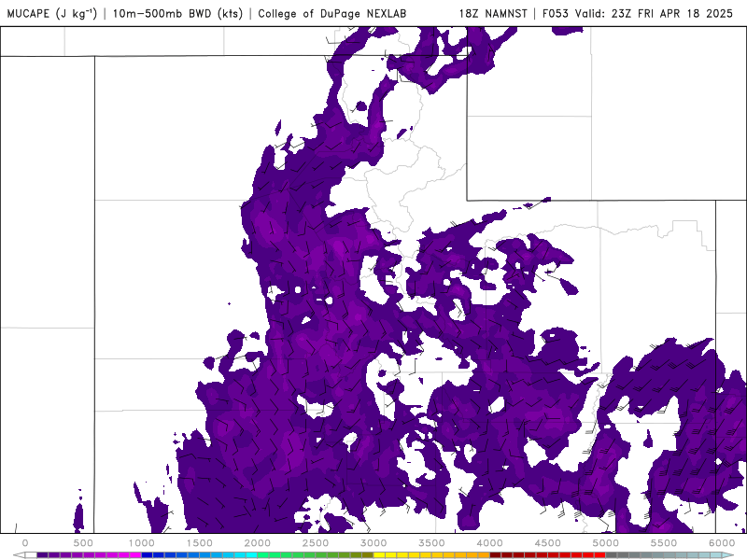747x560 pixels.
Task: Pick the orange swatch below 4000
Action: (x=484, y=555)
